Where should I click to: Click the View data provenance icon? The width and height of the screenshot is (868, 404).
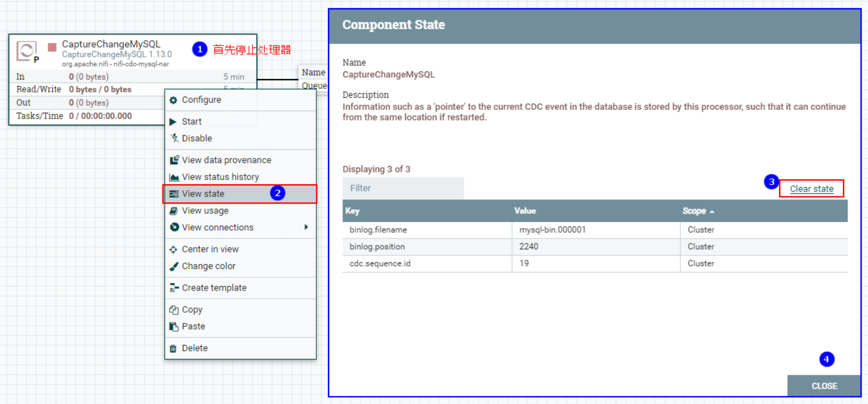tap(174, 160)
